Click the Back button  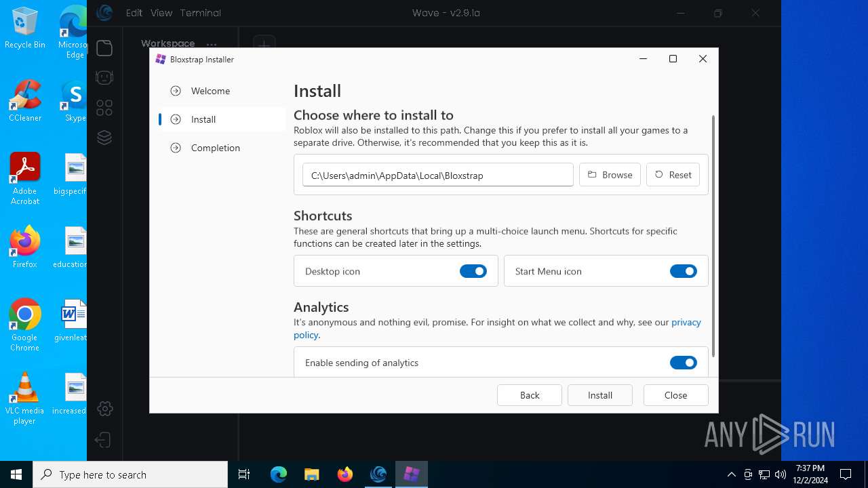pyautogui.click(x=530, y=395)
